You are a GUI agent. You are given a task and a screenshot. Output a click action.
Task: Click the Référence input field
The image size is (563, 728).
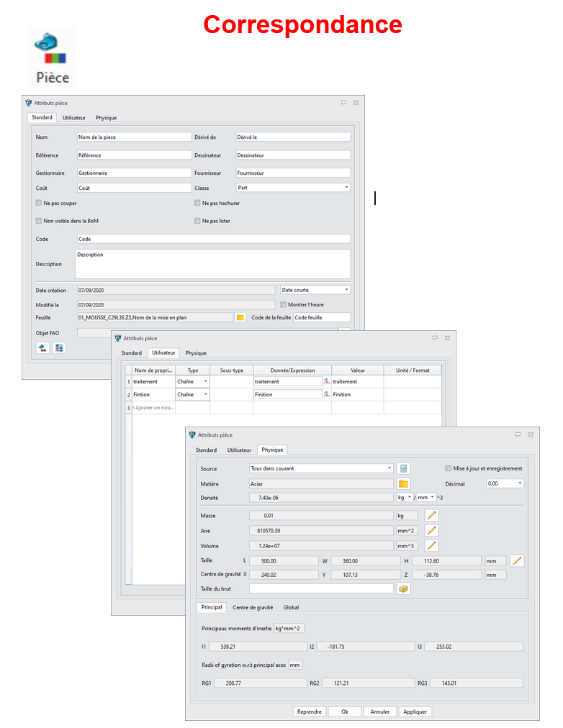point(134,155)
